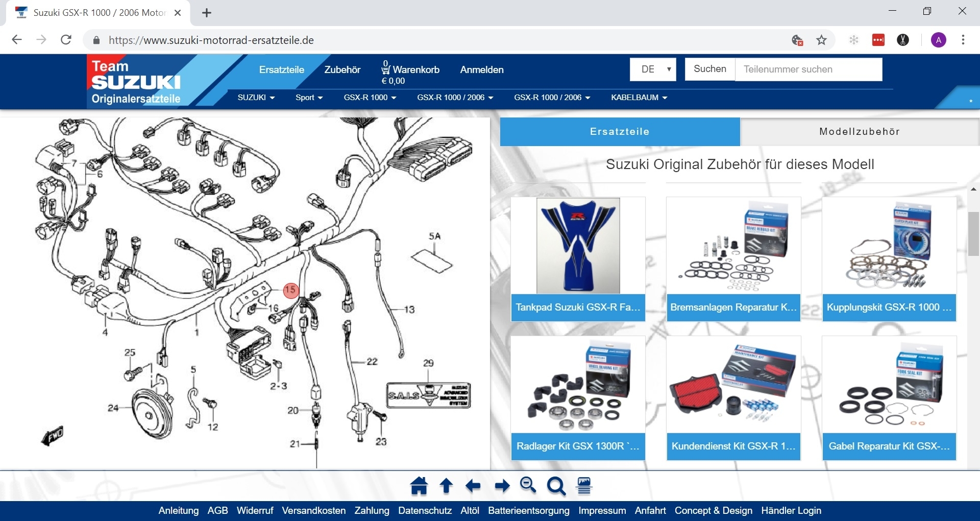
Task: Expand the GSX-R 1000 breadcrumb dropdown
Action: (x=370, y=98)
